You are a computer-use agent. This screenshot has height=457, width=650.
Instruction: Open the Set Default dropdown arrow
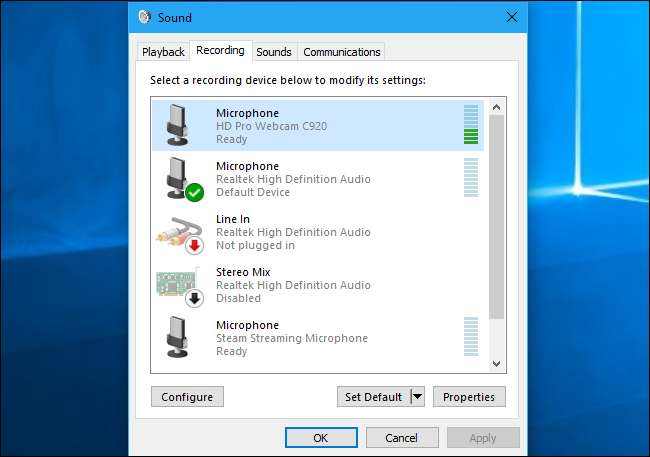[417, 397]
